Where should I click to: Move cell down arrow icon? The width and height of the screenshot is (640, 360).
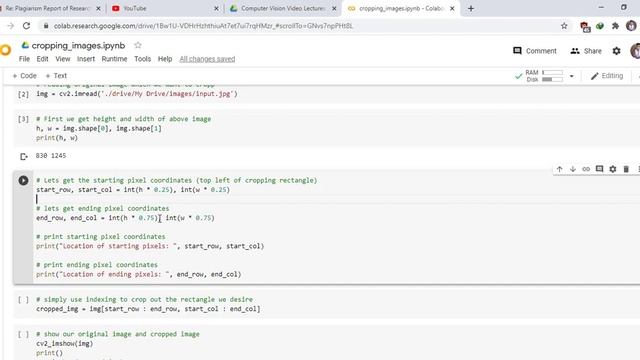click(x=573, y=169)
